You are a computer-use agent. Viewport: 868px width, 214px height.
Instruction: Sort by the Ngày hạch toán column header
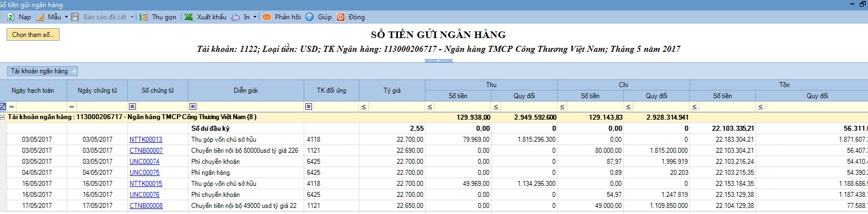pyautogui.click(x=33, y=90)
